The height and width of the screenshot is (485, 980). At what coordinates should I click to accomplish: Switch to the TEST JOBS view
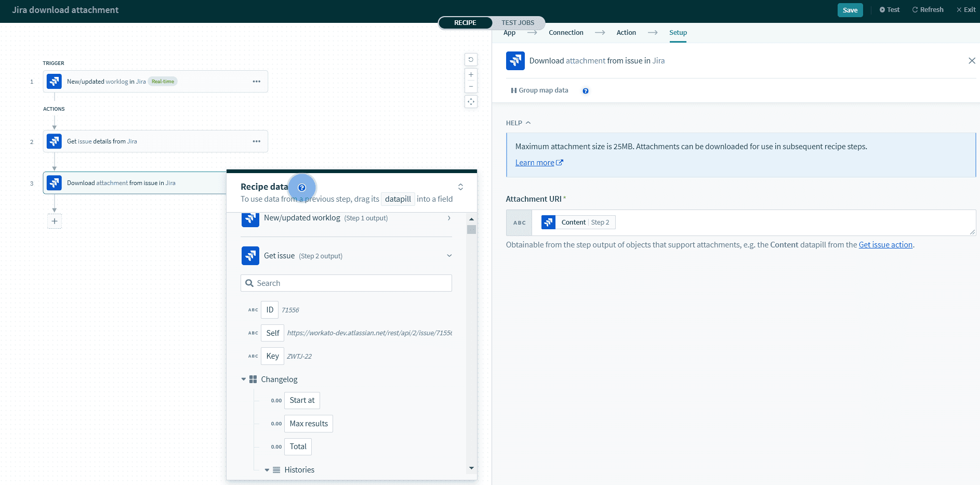pyautogui.click(x=518, y=23)
